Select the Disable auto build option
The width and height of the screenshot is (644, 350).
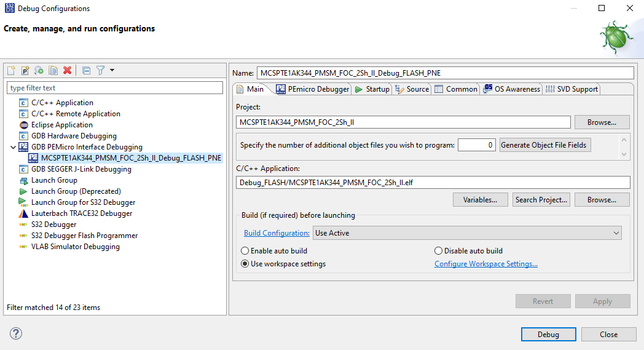click(438, 251)
